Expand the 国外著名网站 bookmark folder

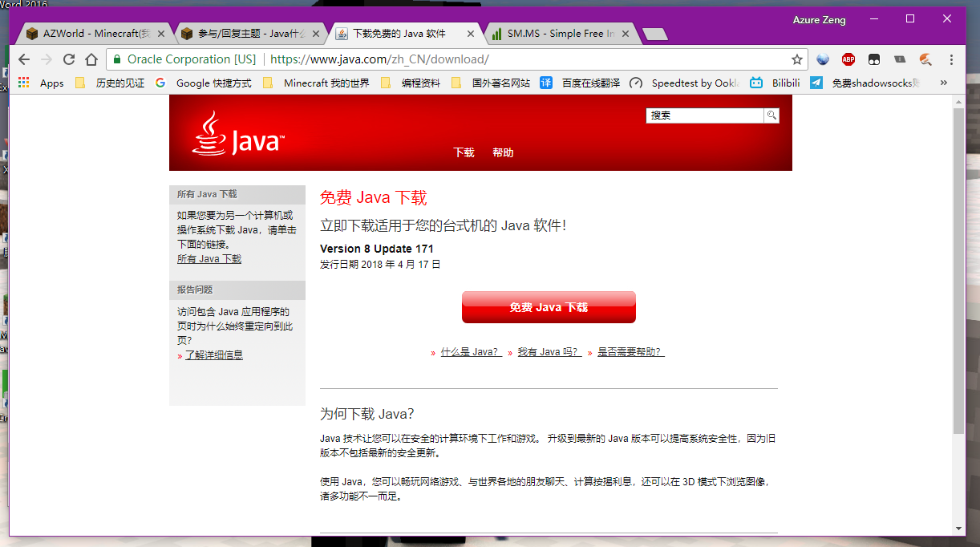tap(491, 83)
